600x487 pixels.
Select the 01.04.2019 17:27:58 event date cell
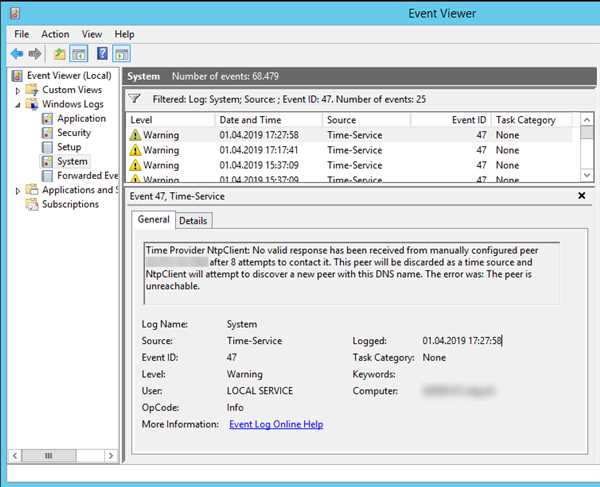[x=259, y=135]
